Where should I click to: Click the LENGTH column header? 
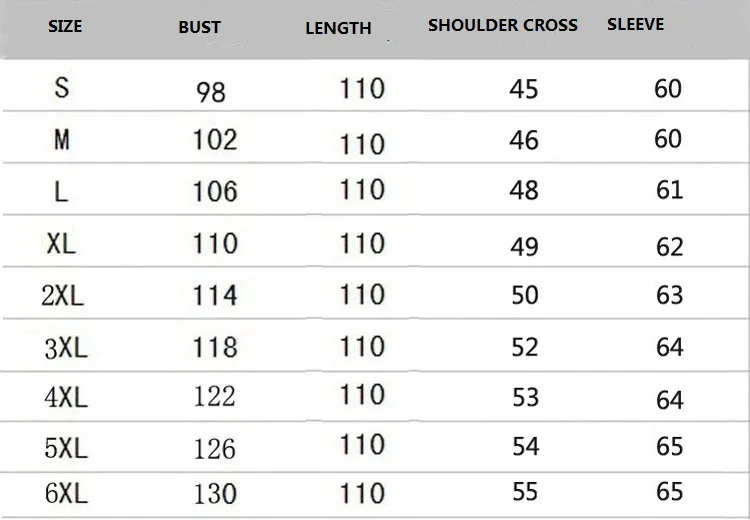pos(338,28)
